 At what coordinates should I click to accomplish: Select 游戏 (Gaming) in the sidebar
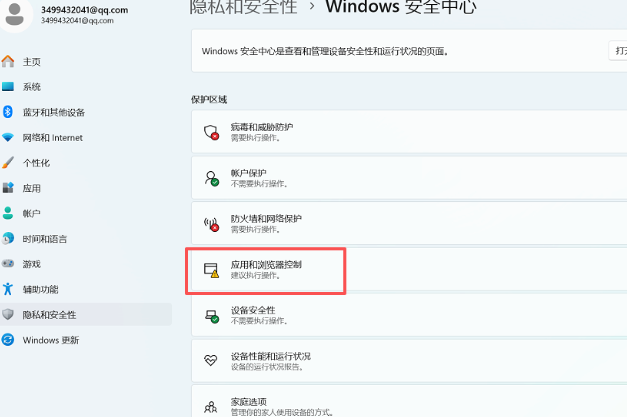tap(32, 264)
